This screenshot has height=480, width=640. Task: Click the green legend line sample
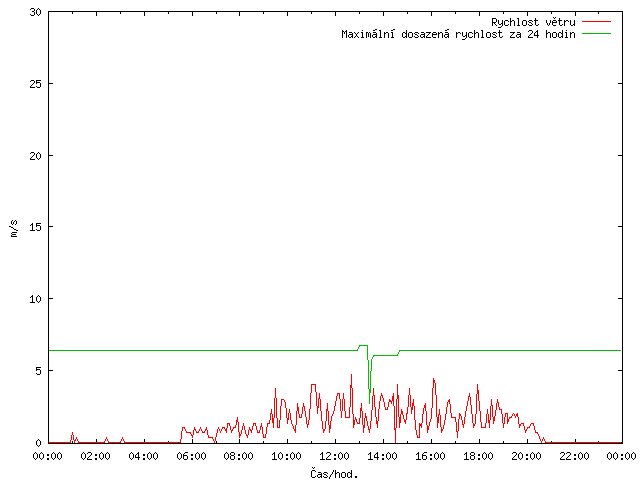point(596,34)
